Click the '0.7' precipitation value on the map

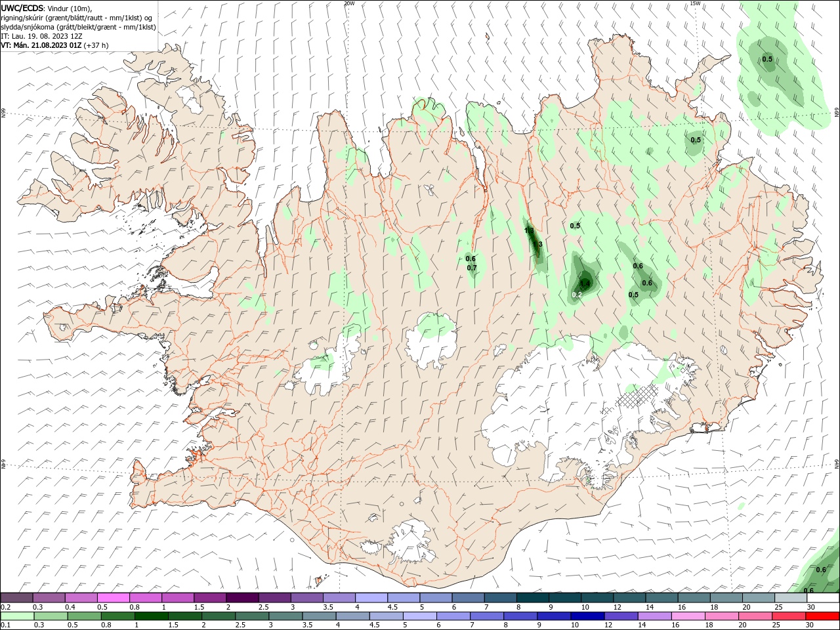(471, 268)
